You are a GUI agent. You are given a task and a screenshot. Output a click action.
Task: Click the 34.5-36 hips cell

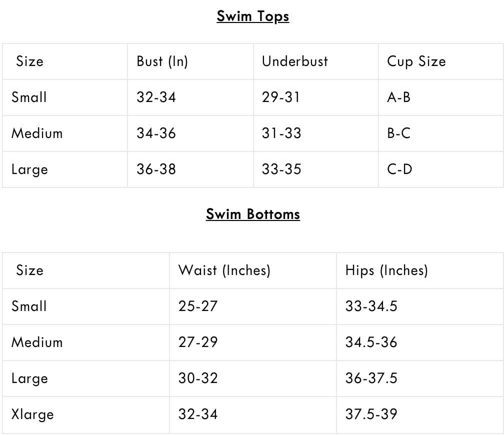[371, 342]
